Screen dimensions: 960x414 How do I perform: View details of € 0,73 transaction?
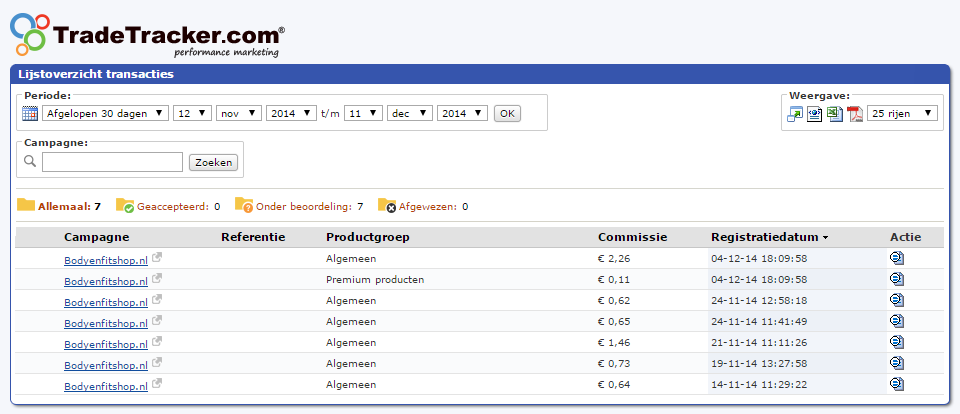click(897, 363)
